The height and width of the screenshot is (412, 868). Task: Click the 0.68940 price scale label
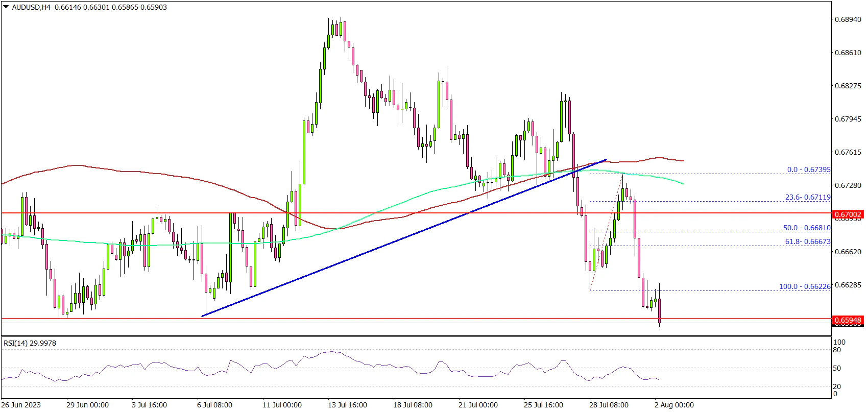pos(848,19)
